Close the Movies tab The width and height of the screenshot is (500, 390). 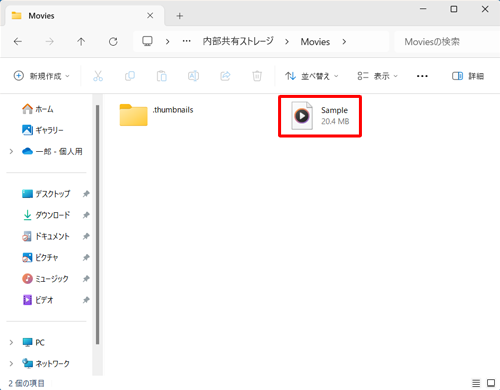click(x=150, y=15)
